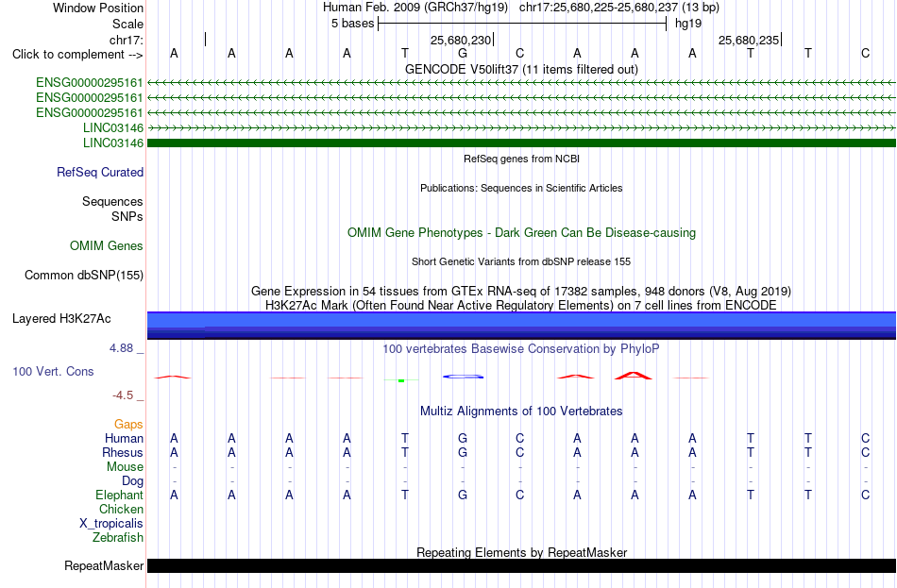Click 'Short Genetic Variants from dbSNP' title
Viewport: 897px width, 588px height.
coord(521,261)
